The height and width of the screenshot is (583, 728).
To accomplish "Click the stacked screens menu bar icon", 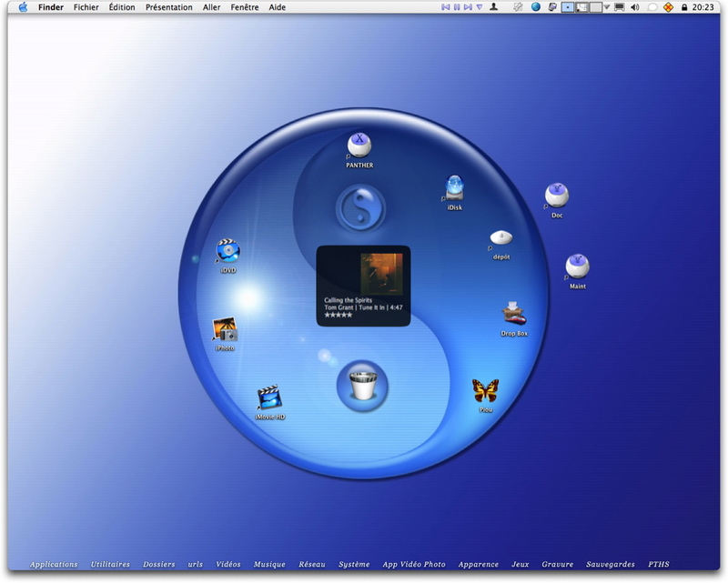I will (552, 7).
